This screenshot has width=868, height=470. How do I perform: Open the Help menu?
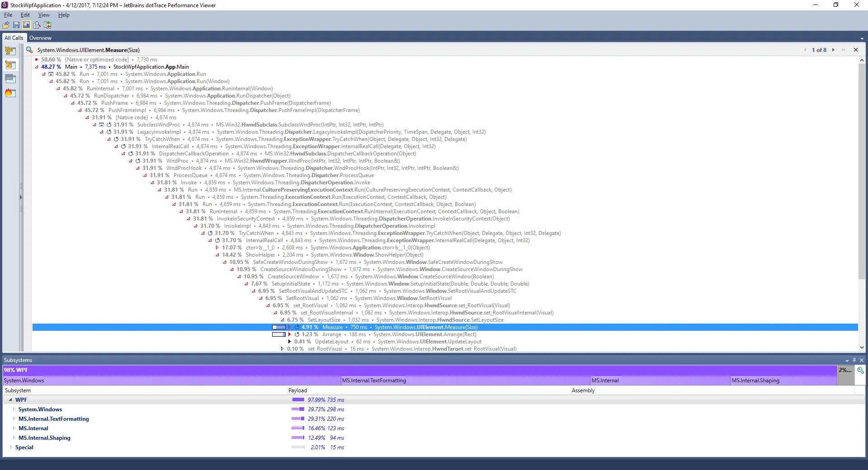tap(64, 15)
